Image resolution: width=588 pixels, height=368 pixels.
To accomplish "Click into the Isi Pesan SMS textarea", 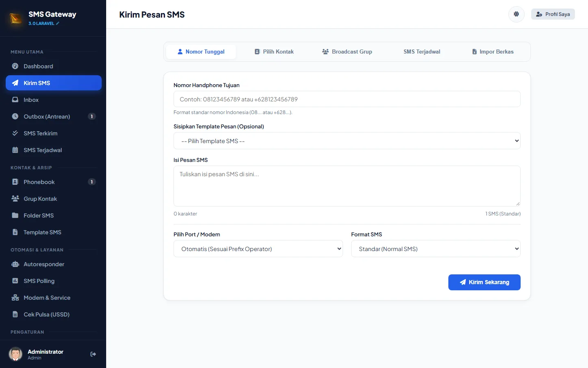I will pyautogui.click(x=347, y=186).
